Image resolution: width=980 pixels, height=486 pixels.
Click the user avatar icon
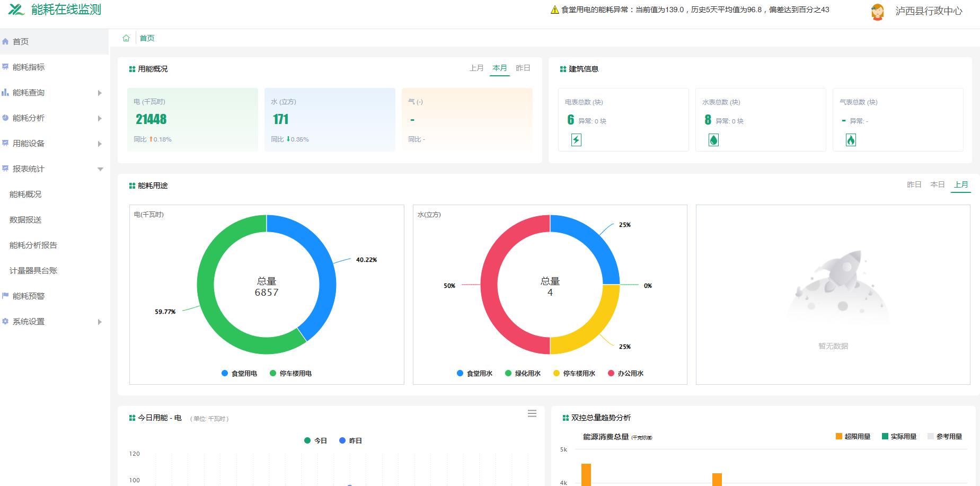pos(877,12)
